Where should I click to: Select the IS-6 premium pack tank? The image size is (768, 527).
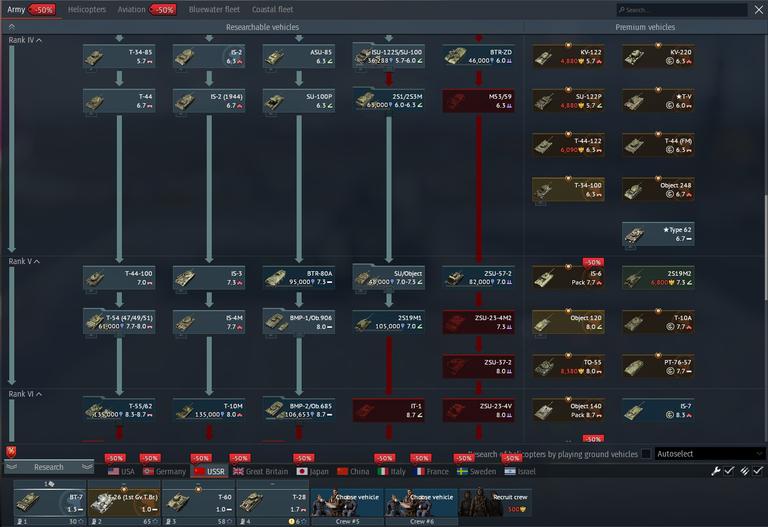tap(568, 278)
